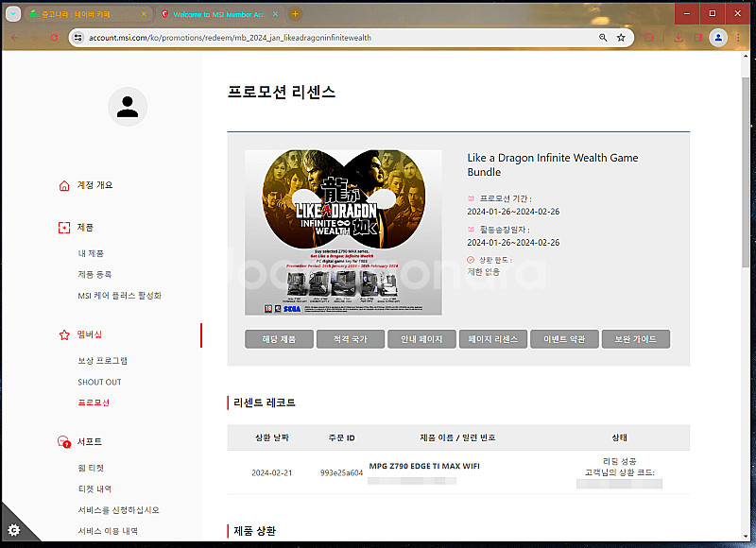The height and width of the screenshot is (548, 756).
Task: Click the date 2024-02-21 cell
Action: [x=272, y=472]
